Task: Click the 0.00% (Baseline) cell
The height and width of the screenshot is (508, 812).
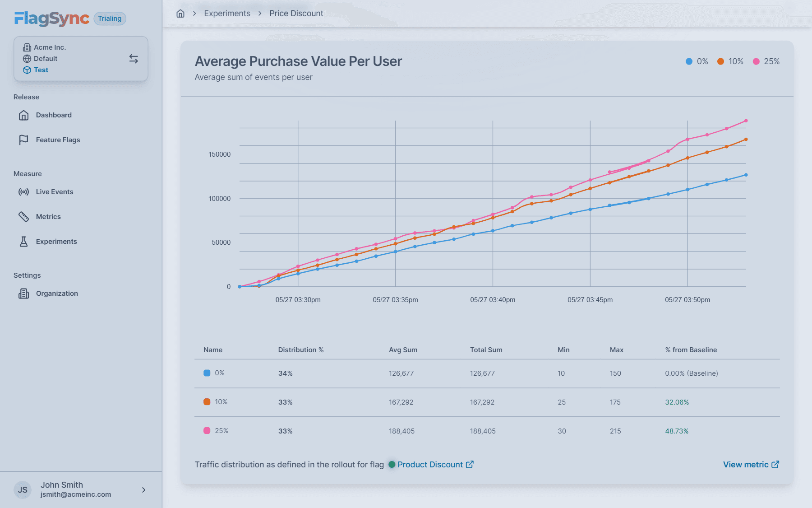Action: pyautogui.click(x=692, y=373)
